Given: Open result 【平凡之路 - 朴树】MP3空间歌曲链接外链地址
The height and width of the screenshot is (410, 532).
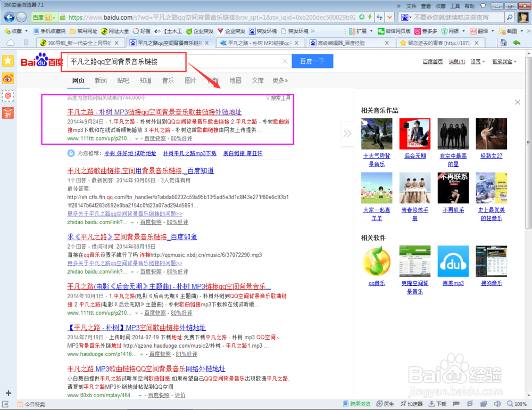Looking at the screenshot, I should point(136,327).
